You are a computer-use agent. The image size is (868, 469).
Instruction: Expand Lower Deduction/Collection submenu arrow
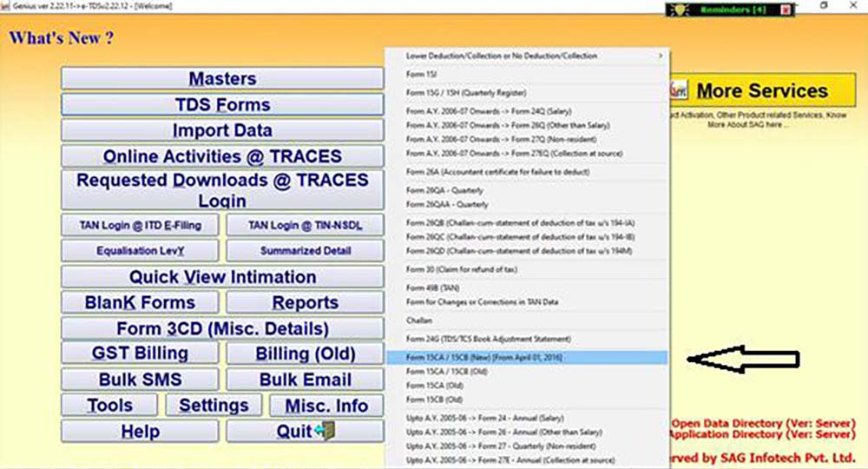tap(661, 56)
